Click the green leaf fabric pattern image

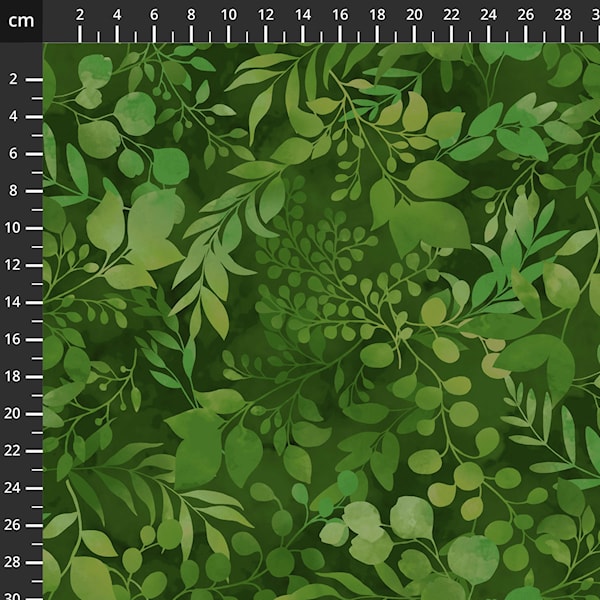click(x=321, y=321)
